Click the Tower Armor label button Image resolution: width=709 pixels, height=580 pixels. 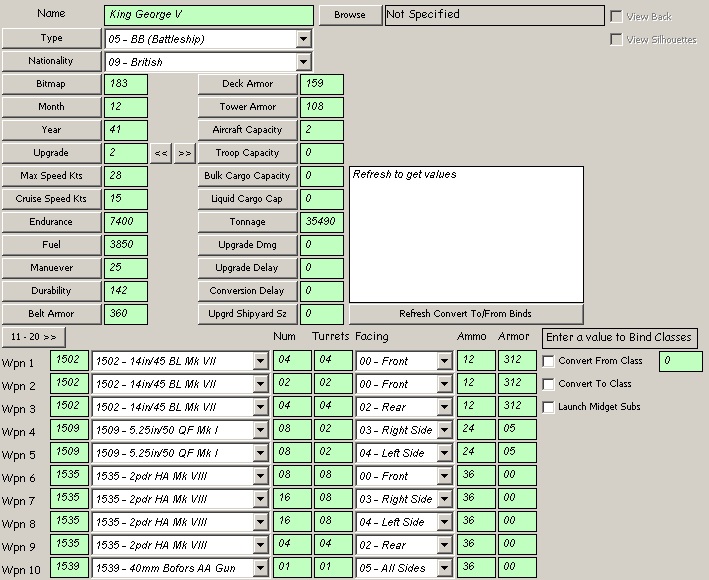point(248,107)
